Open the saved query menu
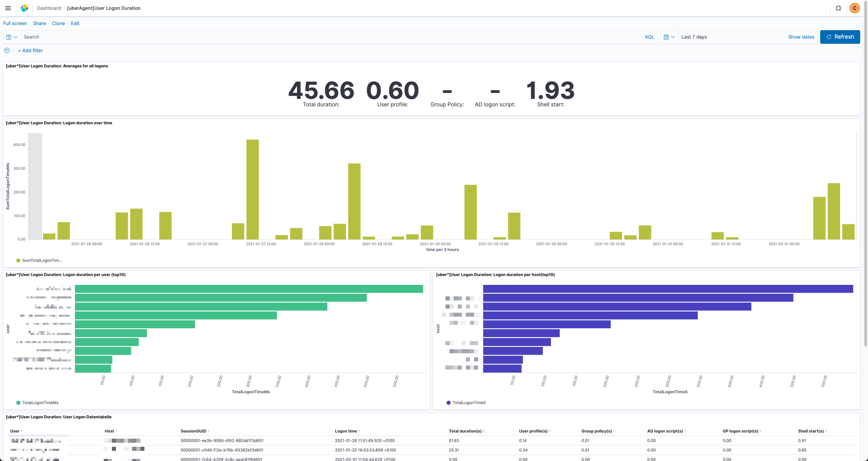The height and width of the screenshot is (461, 868). coord(12,37)
